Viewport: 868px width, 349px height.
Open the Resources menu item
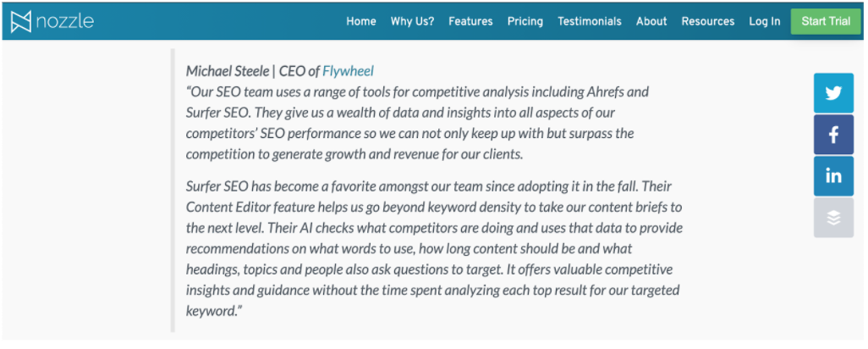pyautogui.click(x=708, y=21)
